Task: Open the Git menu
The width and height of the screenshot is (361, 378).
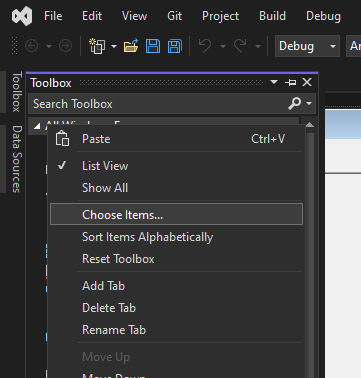Action: 175,16
